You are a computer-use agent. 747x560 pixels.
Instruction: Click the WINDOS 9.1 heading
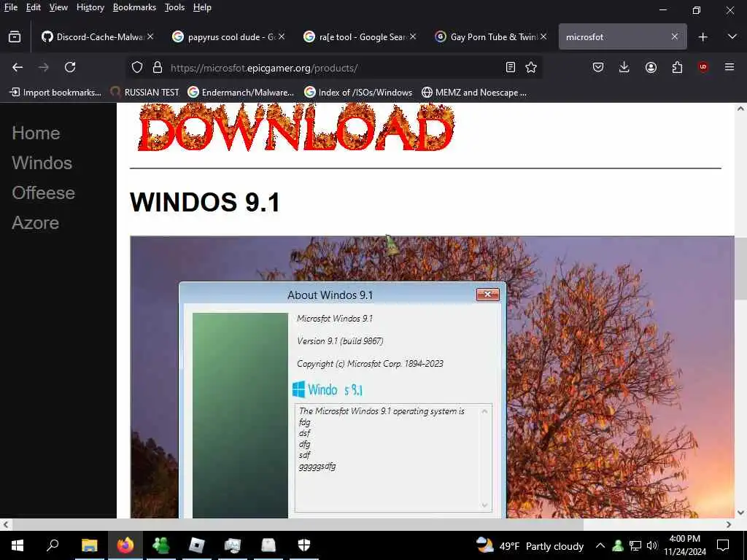(205, 202)
